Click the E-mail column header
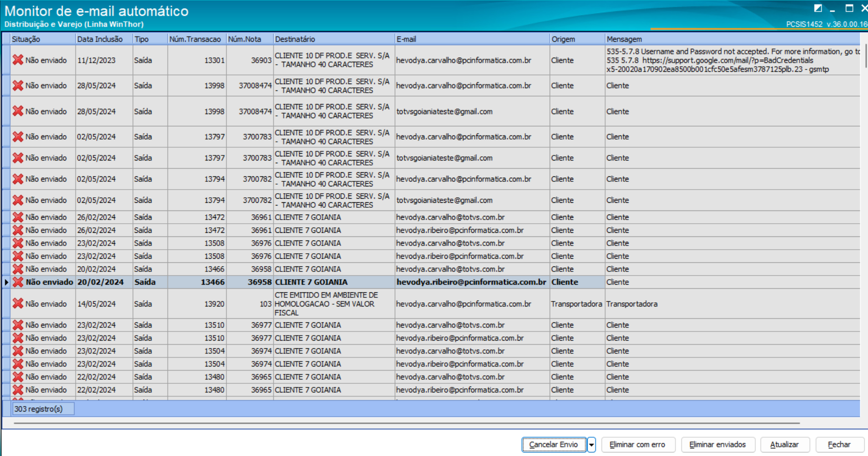The width and height of the screenshot is (868, 456). pos(472,39)
